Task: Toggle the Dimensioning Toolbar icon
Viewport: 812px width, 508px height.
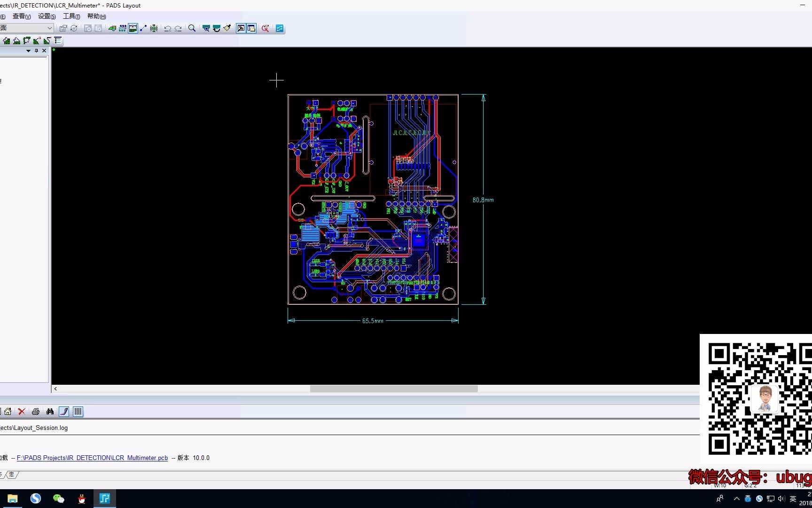Action: [x=133, y=28]
